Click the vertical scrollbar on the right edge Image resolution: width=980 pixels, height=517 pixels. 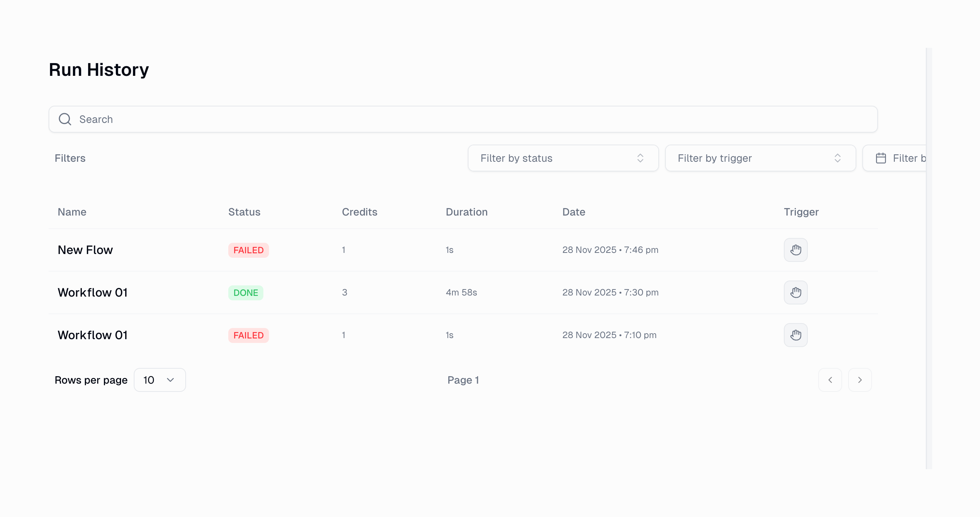[929, 259]
